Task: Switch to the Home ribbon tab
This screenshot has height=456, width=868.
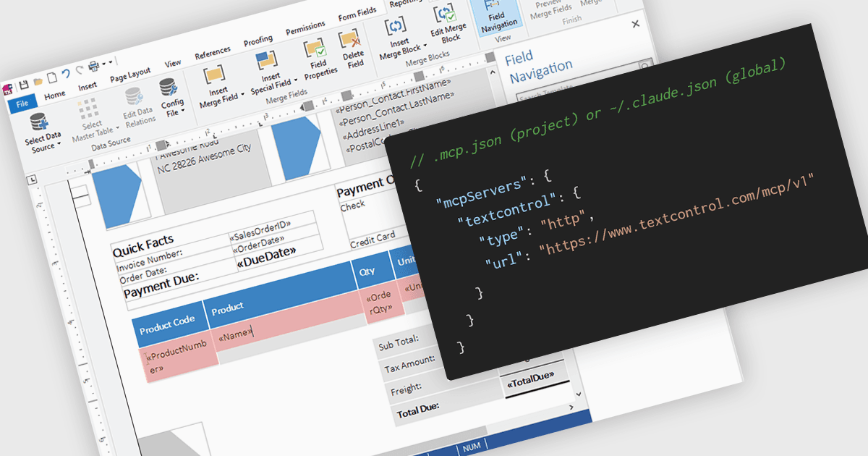Action: point(54,95)
